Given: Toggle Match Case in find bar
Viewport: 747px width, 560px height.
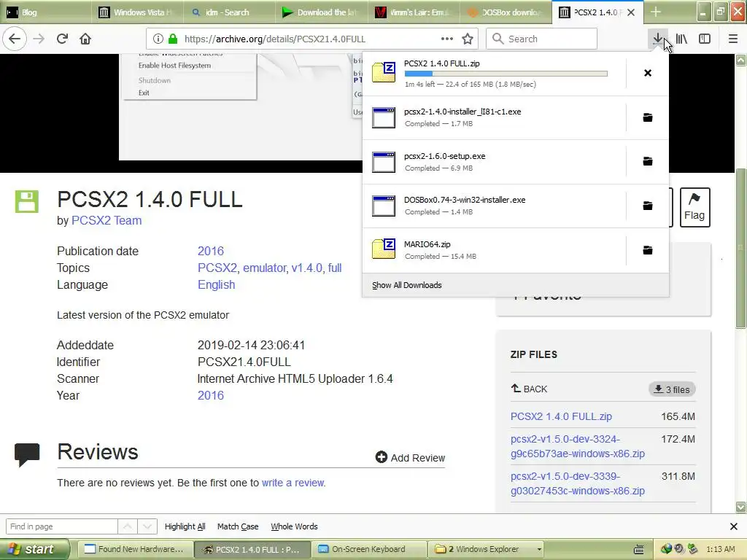Looking at the screenshot, I should tap(238, 526).
